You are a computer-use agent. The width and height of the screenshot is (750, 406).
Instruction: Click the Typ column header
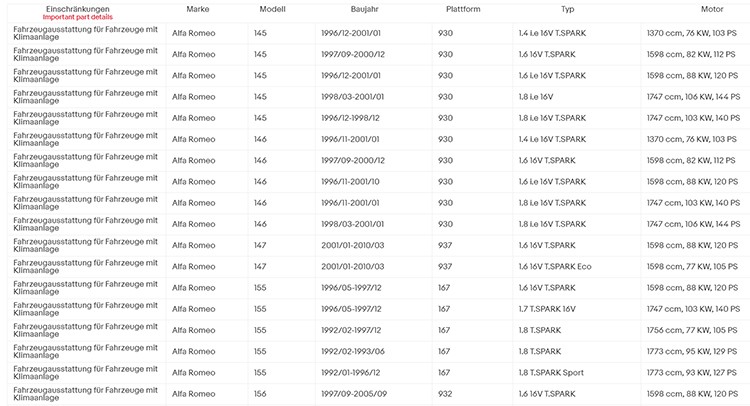coord(567,9)
